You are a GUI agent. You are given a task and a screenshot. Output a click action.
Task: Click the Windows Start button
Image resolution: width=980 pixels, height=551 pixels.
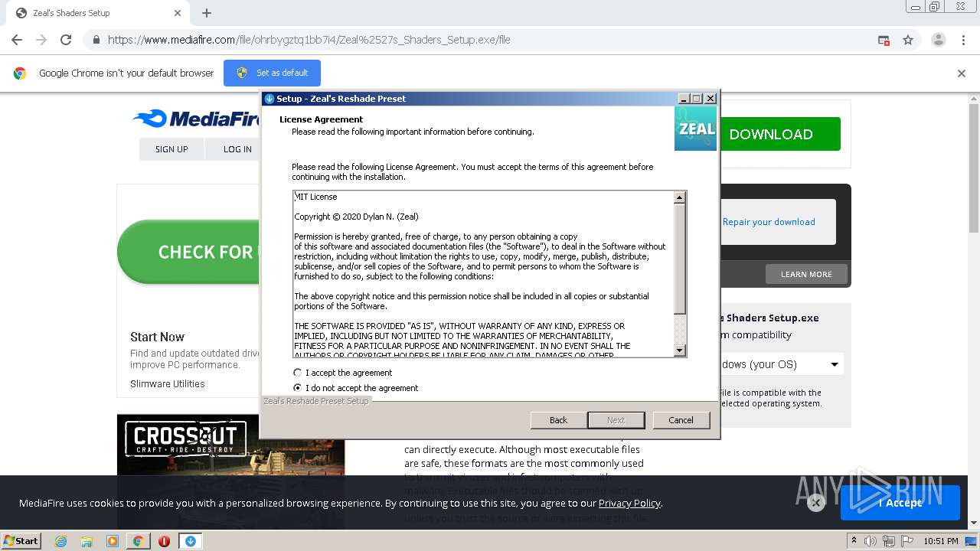tap(21, 541)
